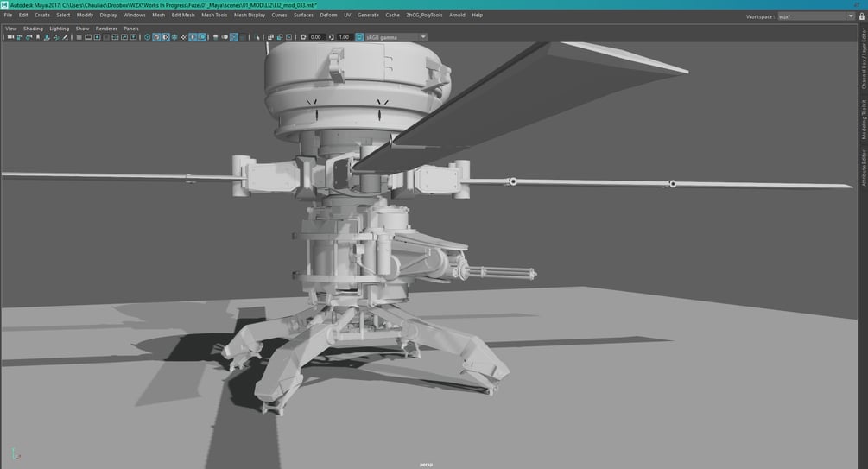868x469 pixels.
Task: Toggle the Use Default Material icon
Action: tap(165, 37)
